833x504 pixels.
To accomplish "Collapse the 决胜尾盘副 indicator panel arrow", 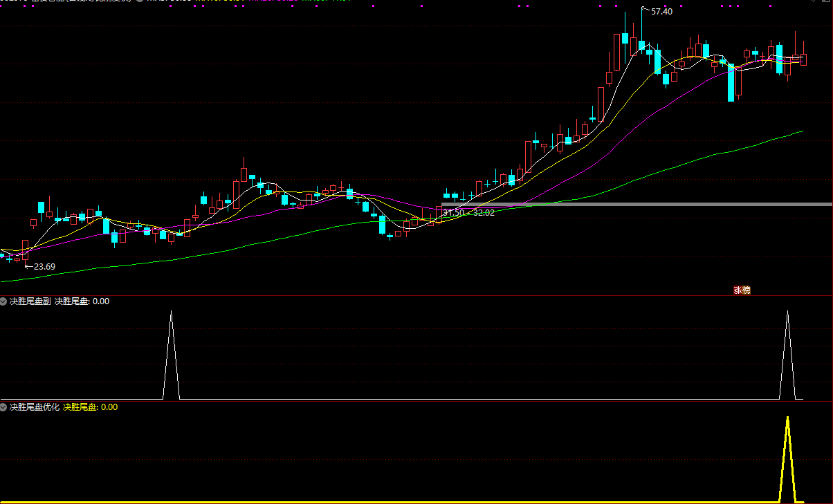I will [x=4, y=301].
